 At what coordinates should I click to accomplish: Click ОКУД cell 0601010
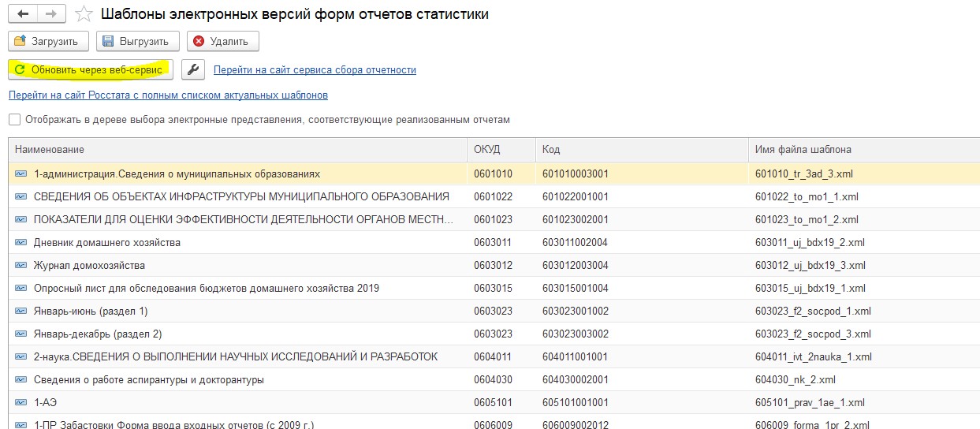[493, 173]
